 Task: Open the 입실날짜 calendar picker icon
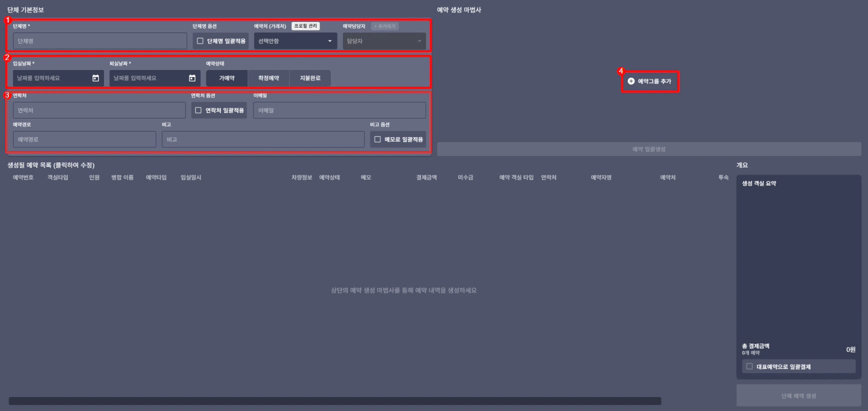pyautogui.click(x=95, y=78)
